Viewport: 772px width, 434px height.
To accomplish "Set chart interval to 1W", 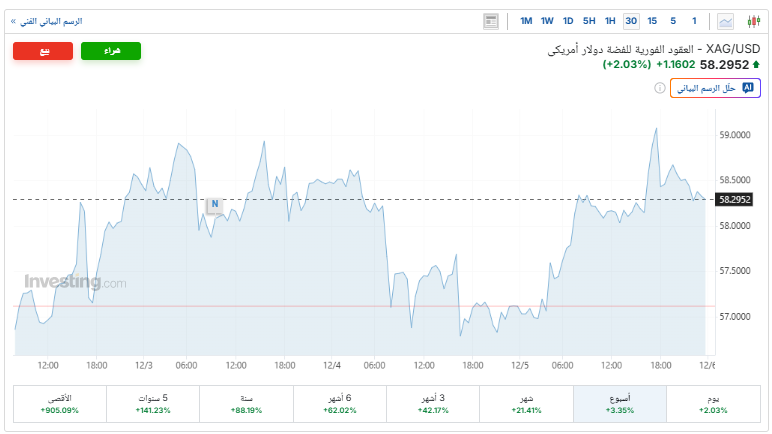I will click(x=547, y=21).
